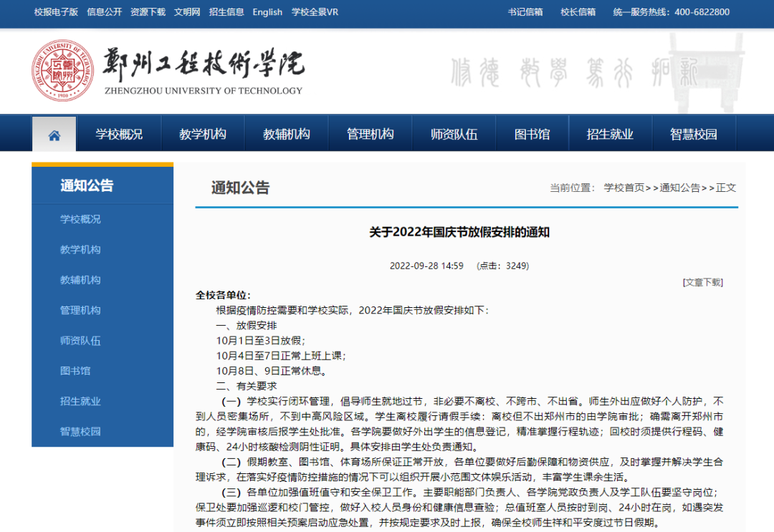
Task: Open 智慧校园 in the navigation bar
Action: coord(693,135)
